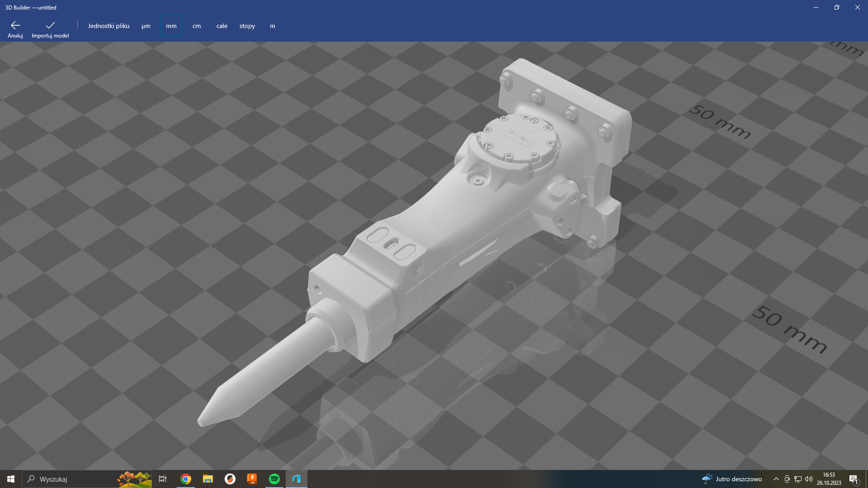This screenshot has width=868, height=488.
Task: Open Task View from taskbar
Action: 163,479
